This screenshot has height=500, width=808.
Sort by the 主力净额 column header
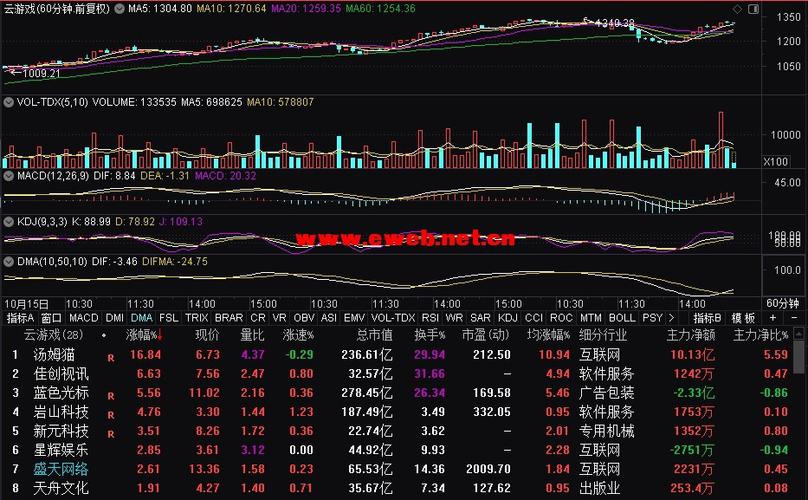(x=691, y=335)
